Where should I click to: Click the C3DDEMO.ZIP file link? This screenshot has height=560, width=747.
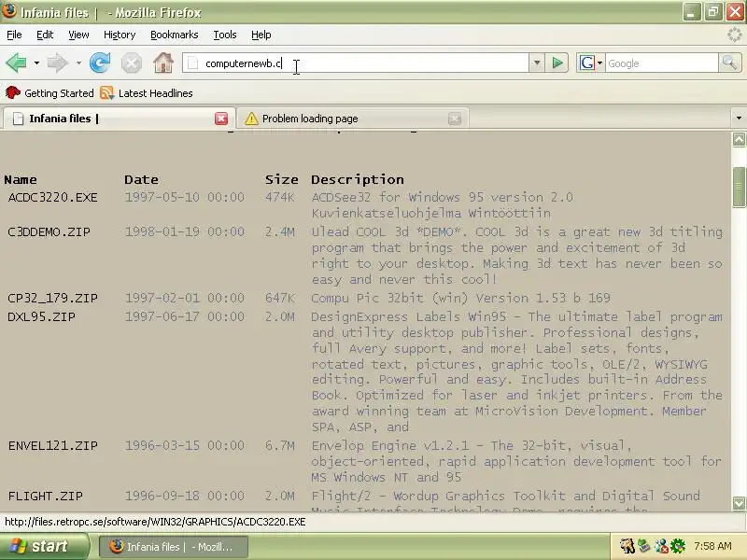coord(49,231)
